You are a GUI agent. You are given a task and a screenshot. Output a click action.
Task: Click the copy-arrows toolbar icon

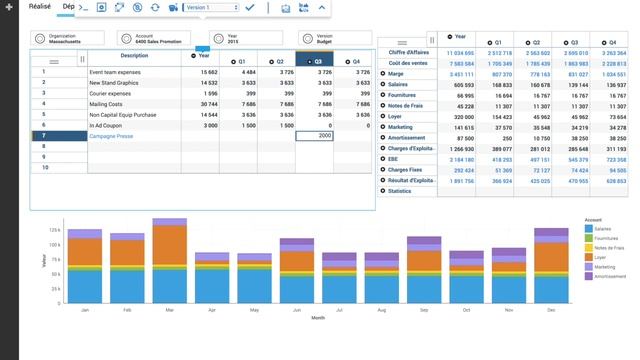[119, 7]
